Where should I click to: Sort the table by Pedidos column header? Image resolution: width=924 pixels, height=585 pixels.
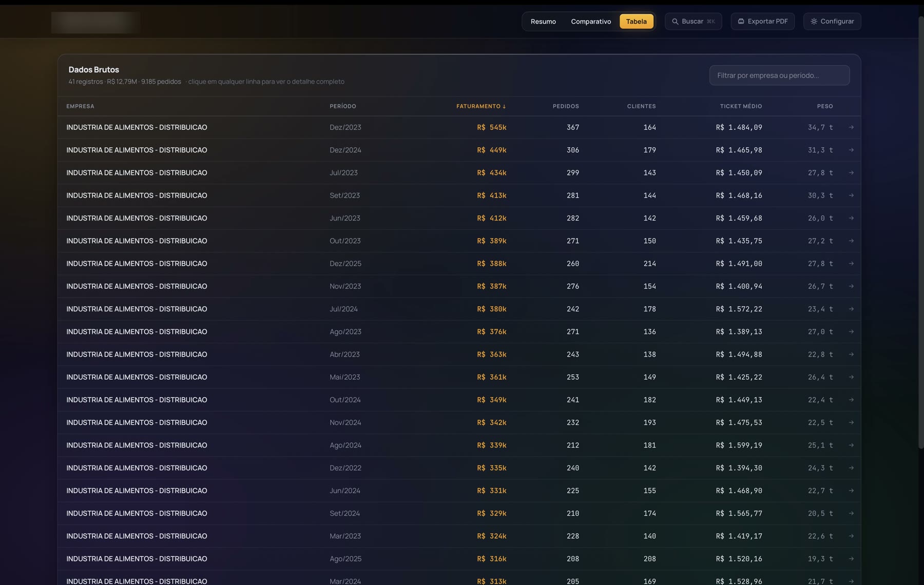tap(566, 106)
